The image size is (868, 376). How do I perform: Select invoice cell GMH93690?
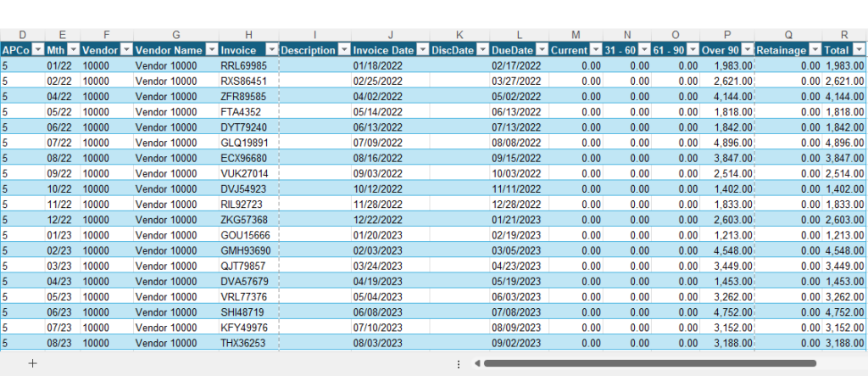click(248, 250)
